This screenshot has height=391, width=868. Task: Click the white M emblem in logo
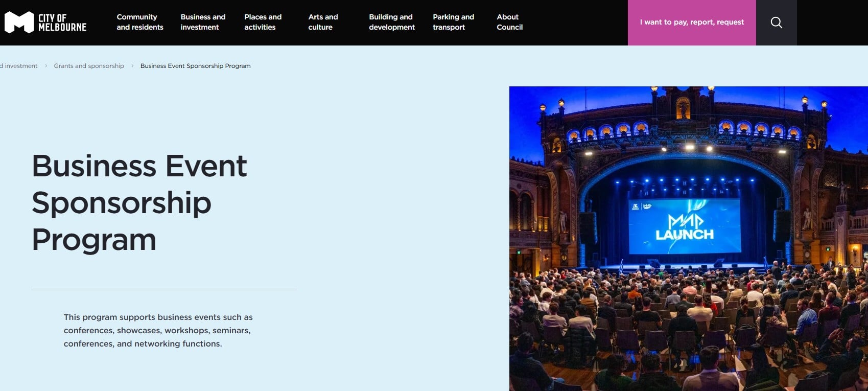click(x=19, y=22)
